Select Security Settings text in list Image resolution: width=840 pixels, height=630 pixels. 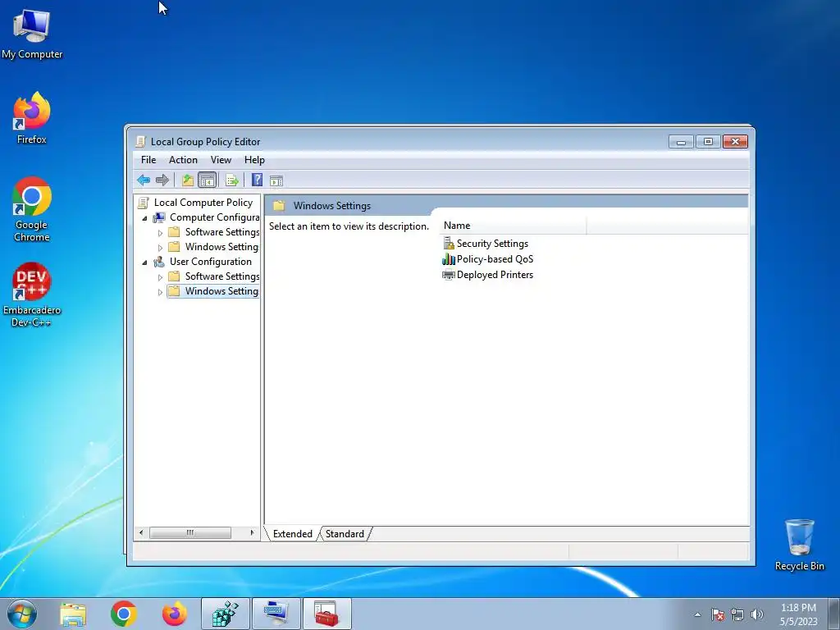coord(492,243)
